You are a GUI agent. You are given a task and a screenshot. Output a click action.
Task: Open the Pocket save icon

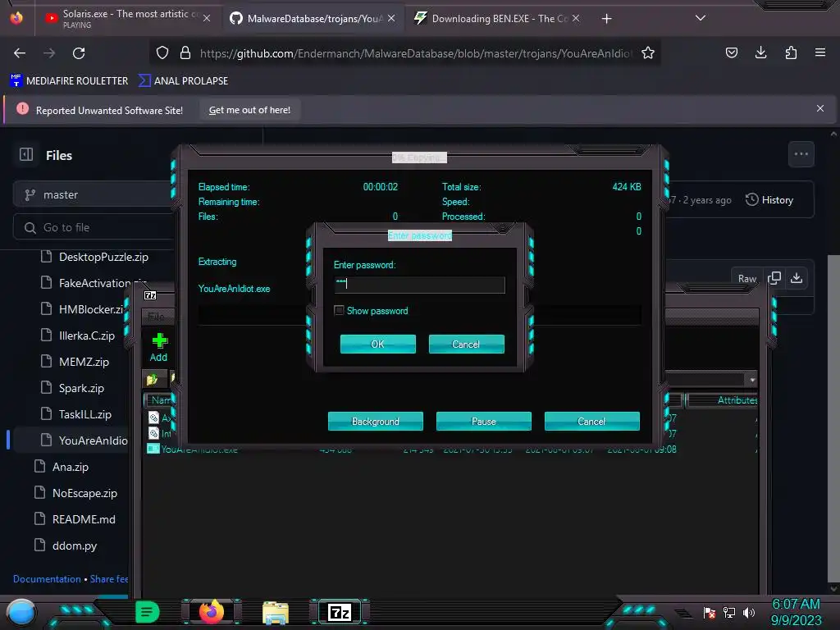pyautogui.click(x=731, y=52)
